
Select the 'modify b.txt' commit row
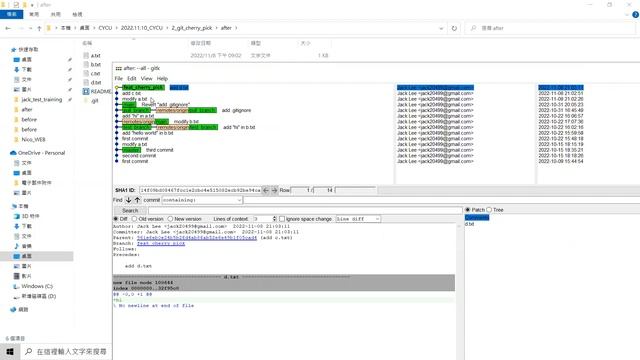186,122
